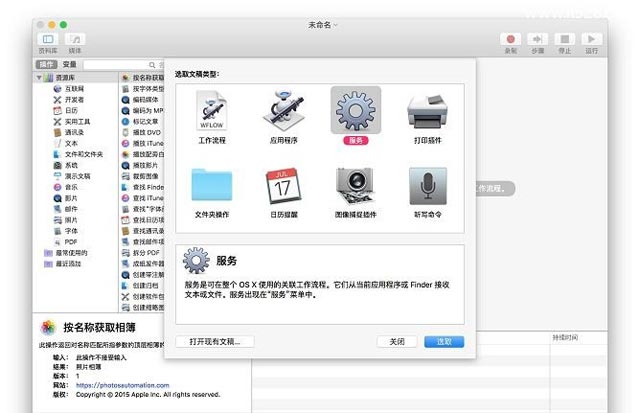Choose the 应用程序 document type icon
The height and width of the screenshot is (413, 640).
(284, 111)
